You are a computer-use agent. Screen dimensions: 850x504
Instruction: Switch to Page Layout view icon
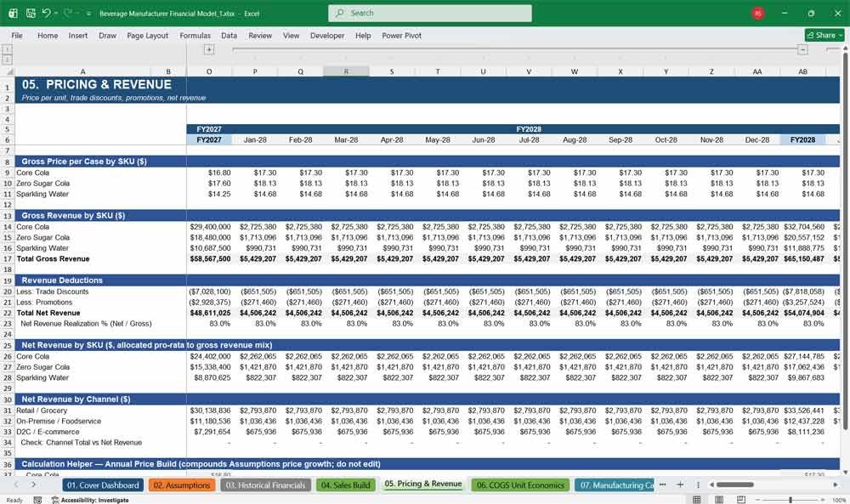coord(719,499)
